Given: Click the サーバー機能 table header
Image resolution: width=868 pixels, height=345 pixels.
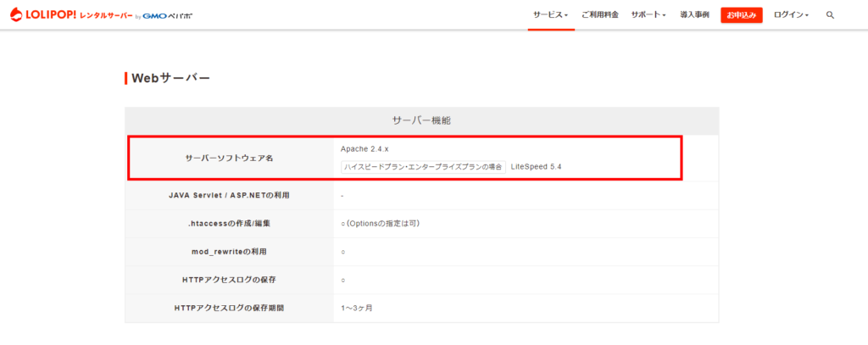Looking at the screenshot, I should pos(421,121).
